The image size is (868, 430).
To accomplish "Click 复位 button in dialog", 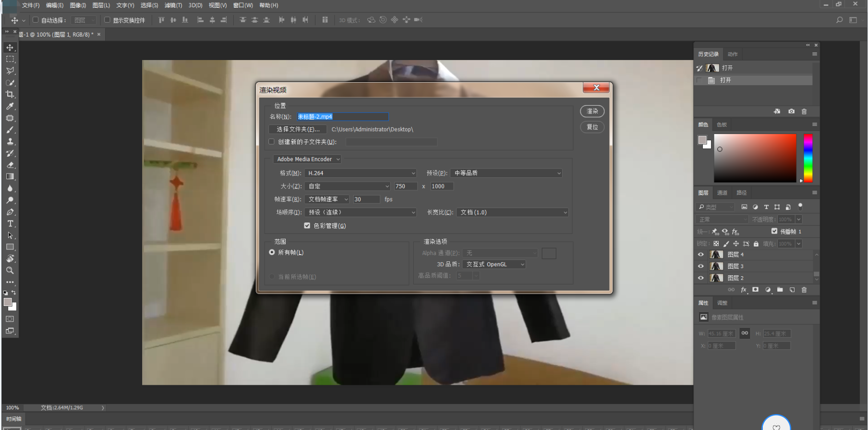I will click(x=592, y=127).
